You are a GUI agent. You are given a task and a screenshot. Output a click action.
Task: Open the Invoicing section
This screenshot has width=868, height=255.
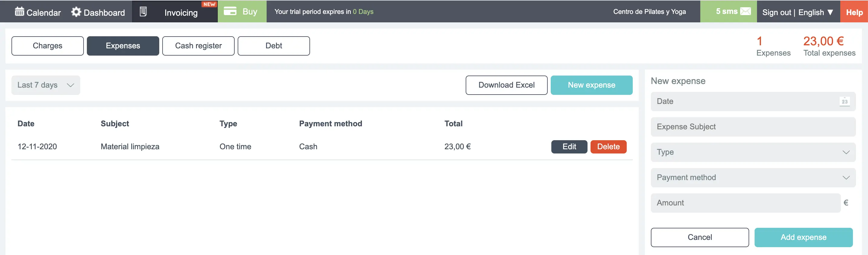[175, 12]
